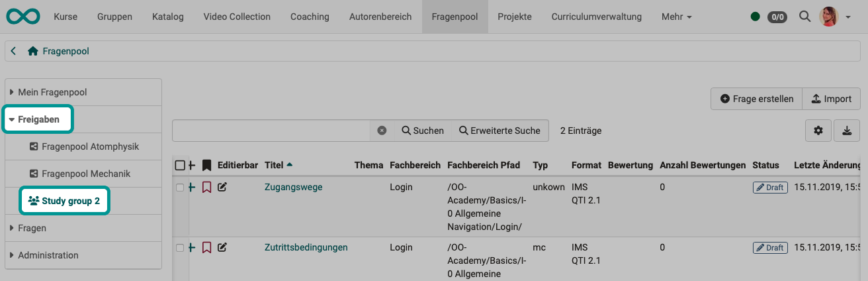
Task: Open the Zugangswege question link
Action: (293, 187)
